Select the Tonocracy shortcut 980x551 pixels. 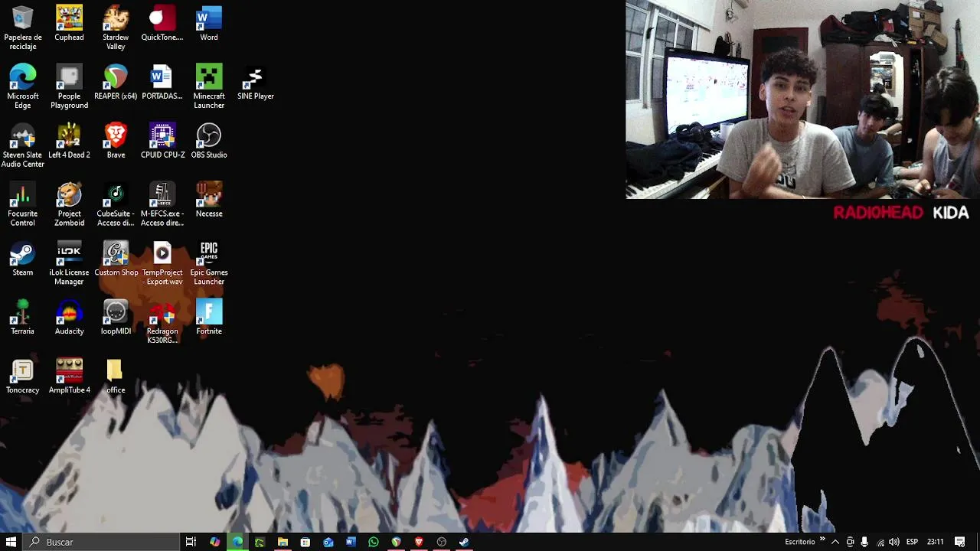pyautogui.click(x=23, y=377)
